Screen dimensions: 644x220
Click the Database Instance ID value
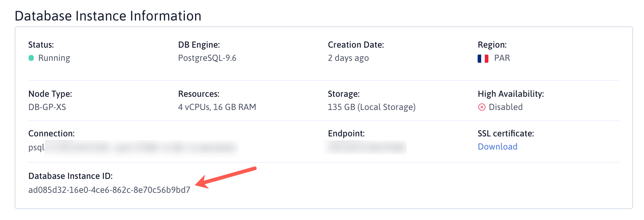point(109,190)
